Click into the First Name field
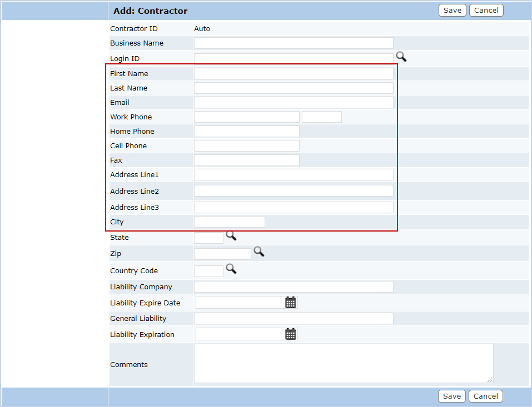The width and height of the screenshot is (532, 407). (294, 74)
